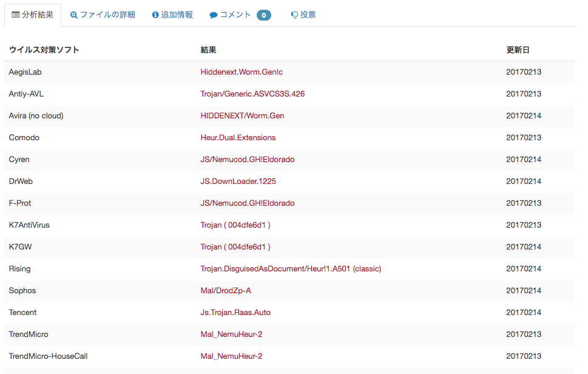
Task: Click the info icon beside 追加情報
Action: [x=155, y=15]
